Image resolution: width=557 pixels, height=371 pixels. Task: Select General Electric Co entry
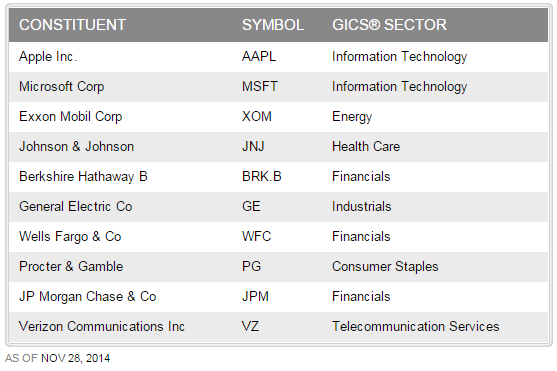coord(76,206)
